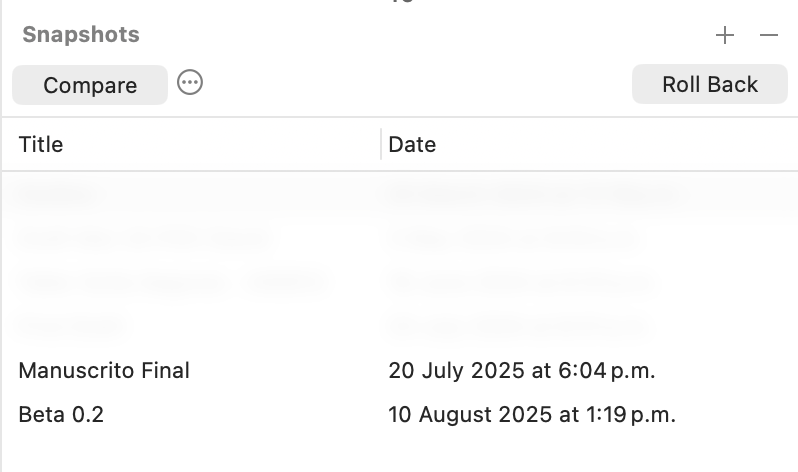Screen dimensions: 798x472
Task: Click the 20 July 2025 date cell
Action: tap(521, 371)
